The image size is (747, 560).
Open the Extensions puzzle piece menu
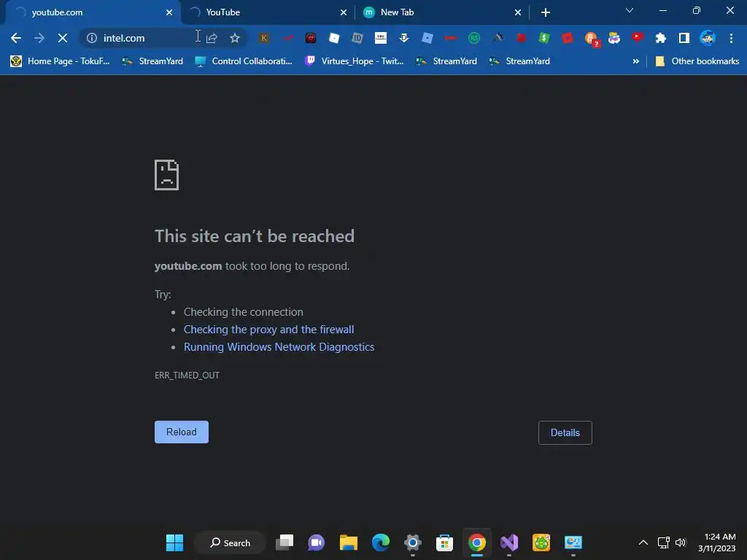pos(661,38)
